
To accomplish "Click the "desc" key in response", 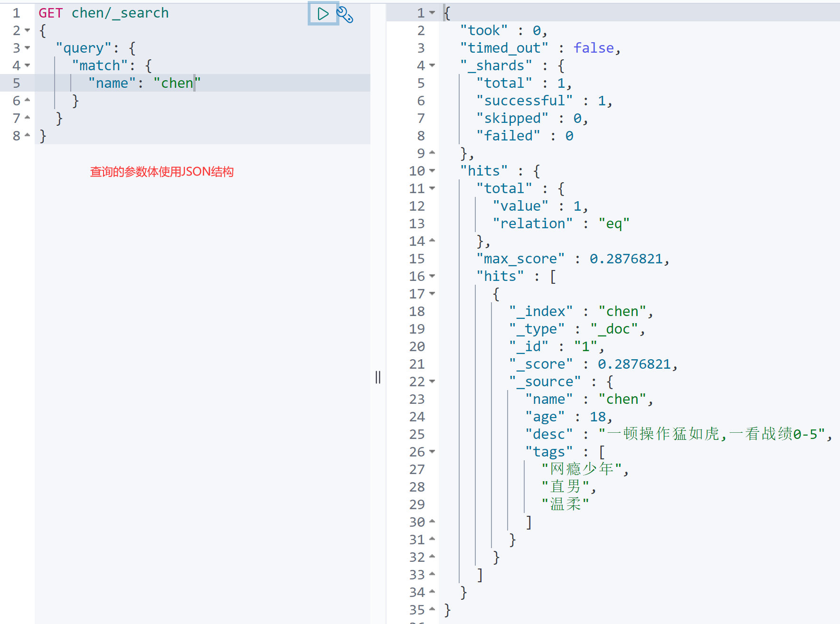I will pyautogui.click(x=549, y=434).
